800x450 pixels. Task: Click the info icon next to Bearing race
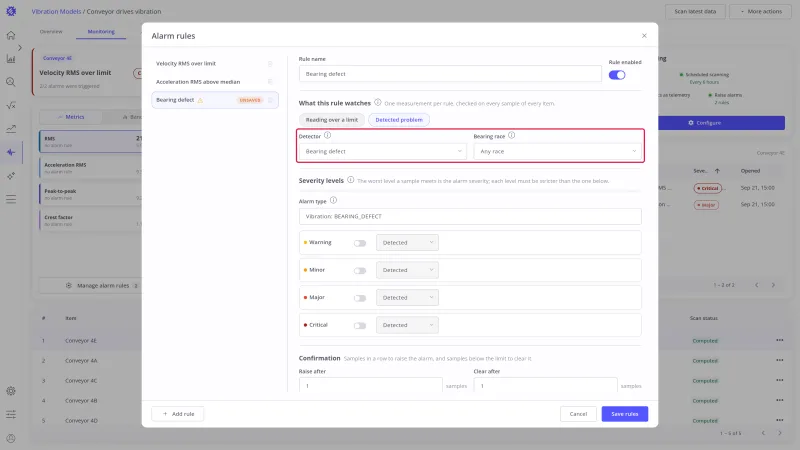(x=511, y=135)
